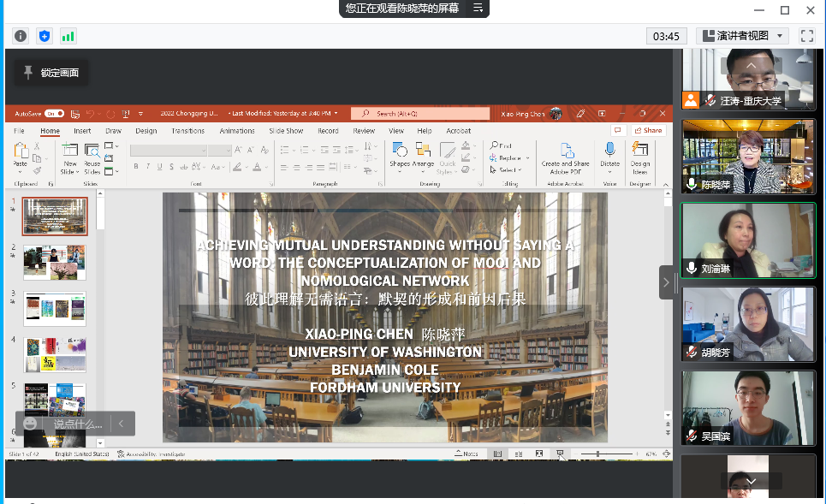Select slide 2 thumbnail
Screen dimensions: 826x504
pos(54,262)
